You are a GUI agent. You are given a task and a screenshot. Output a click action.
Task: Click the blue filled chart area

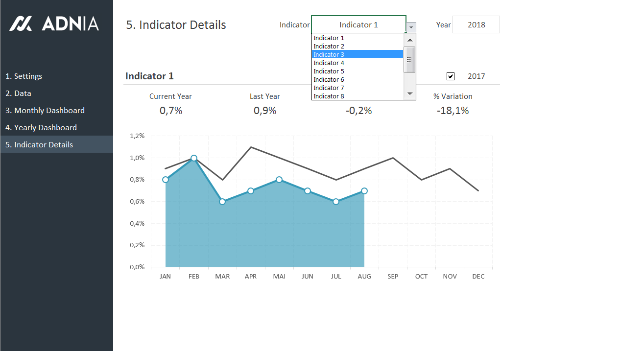coord(264,230)
